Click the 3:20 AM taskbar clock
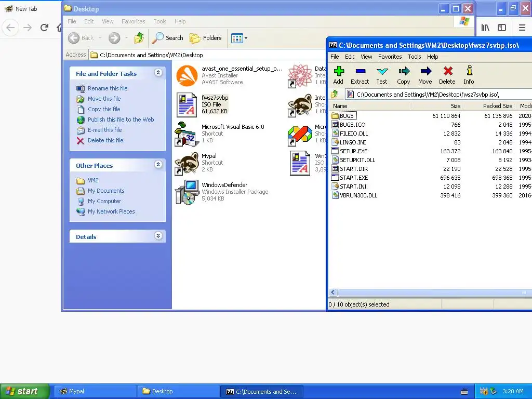The image size is (532, 399). 513,391
